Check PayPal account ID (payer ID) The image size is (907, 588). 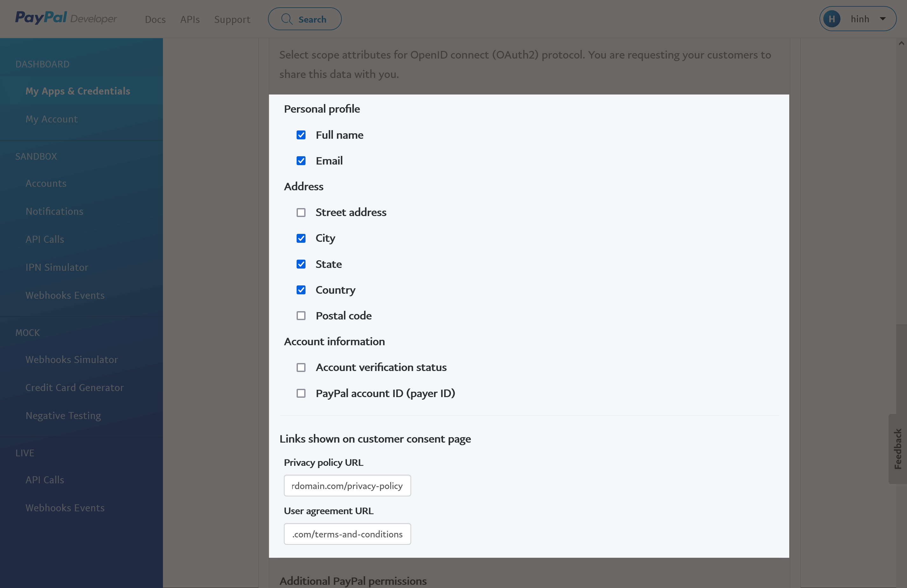[x=301, y=393]
